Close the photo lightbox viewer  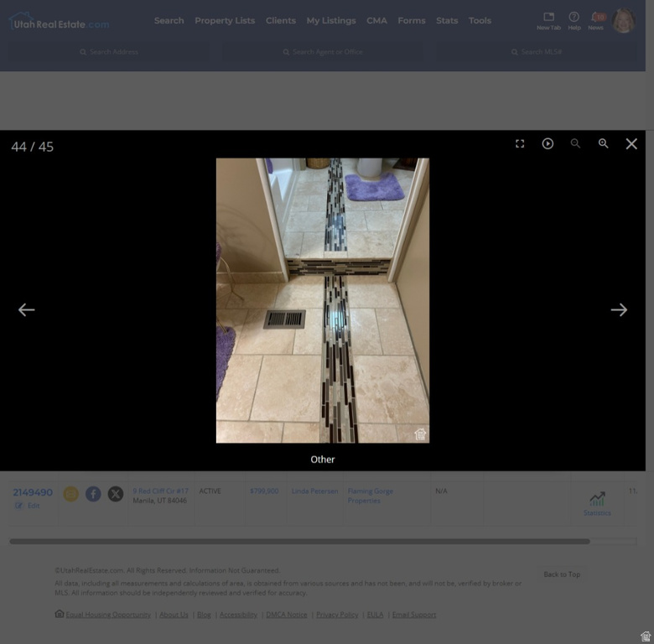(631, 143)
